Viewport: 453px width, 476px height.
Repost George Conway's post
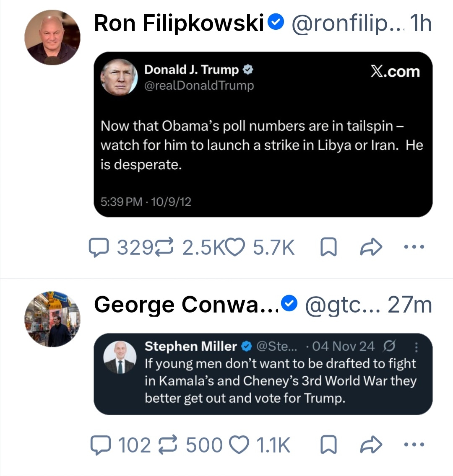pyautogui.click(x=169, y=445)
